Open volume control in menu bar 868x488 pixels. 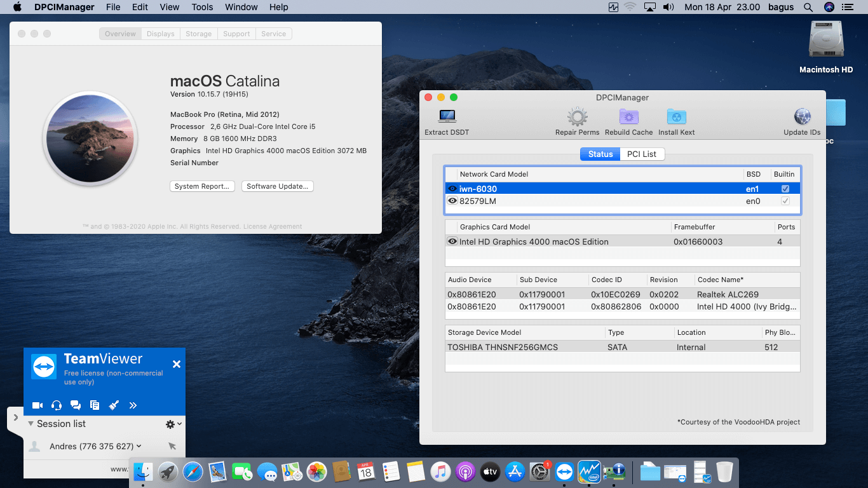(668, 8)
